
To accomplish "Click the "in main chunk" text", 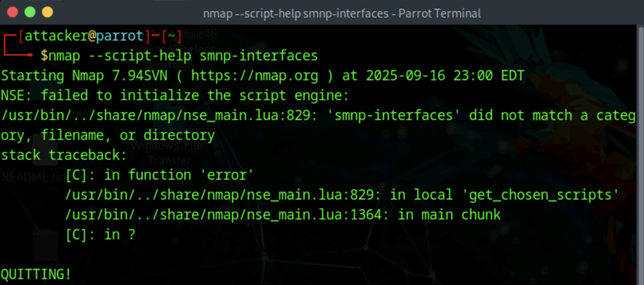I will click(449, 215).
